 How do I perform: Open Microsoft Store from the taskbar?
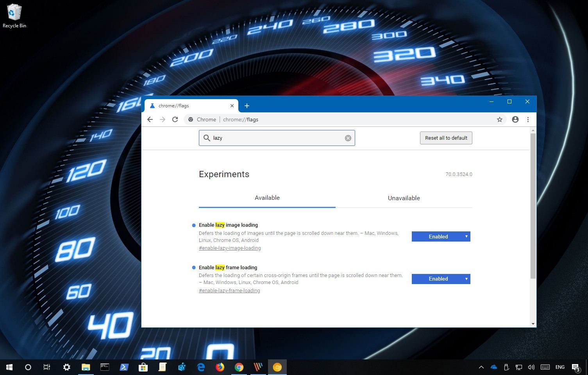pyautogui.click(x=143, y=367)
